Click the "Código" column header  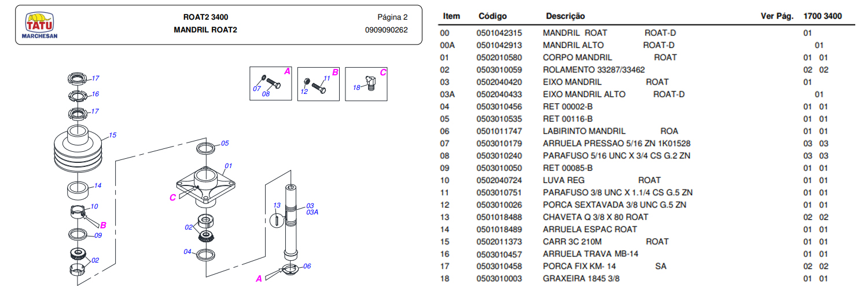pyautogui.click(x=493, y=16)
